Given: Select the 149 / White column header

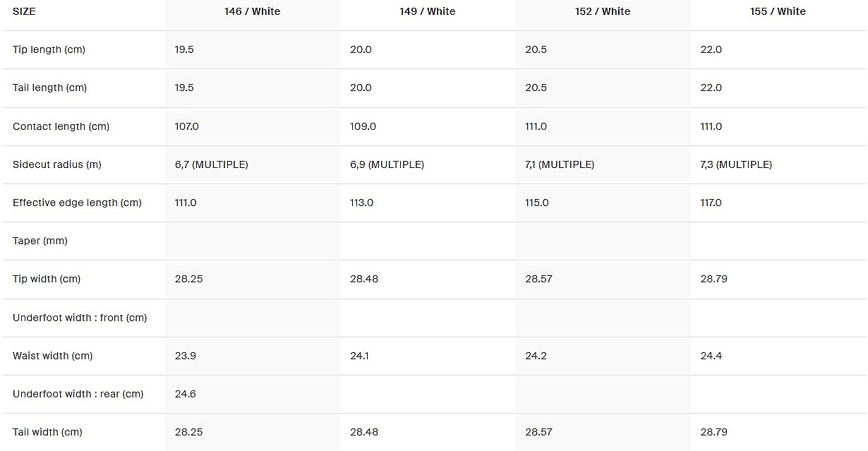Looking at the screenshot, I should coord(427,11).
